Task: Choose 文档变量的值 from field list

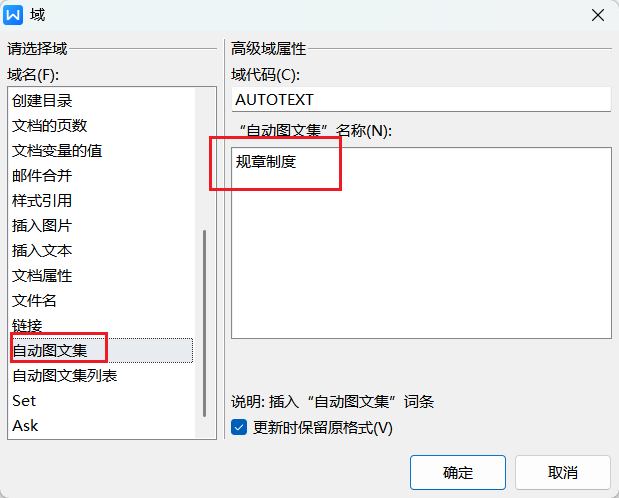Action: (x=57, y=151)
